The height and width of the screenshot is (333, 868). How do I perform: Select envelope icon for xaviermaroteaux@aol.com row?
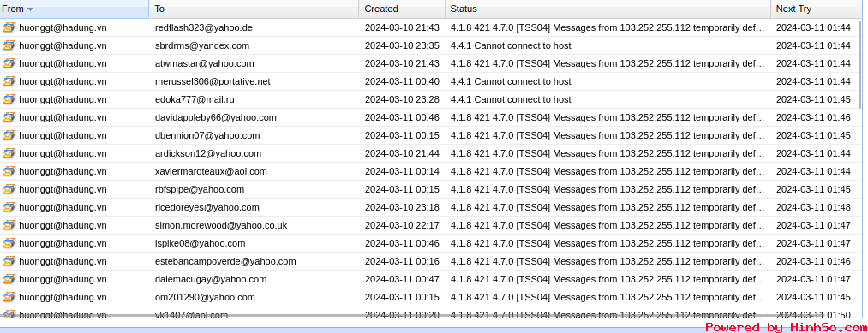click(x=9, y=171)
